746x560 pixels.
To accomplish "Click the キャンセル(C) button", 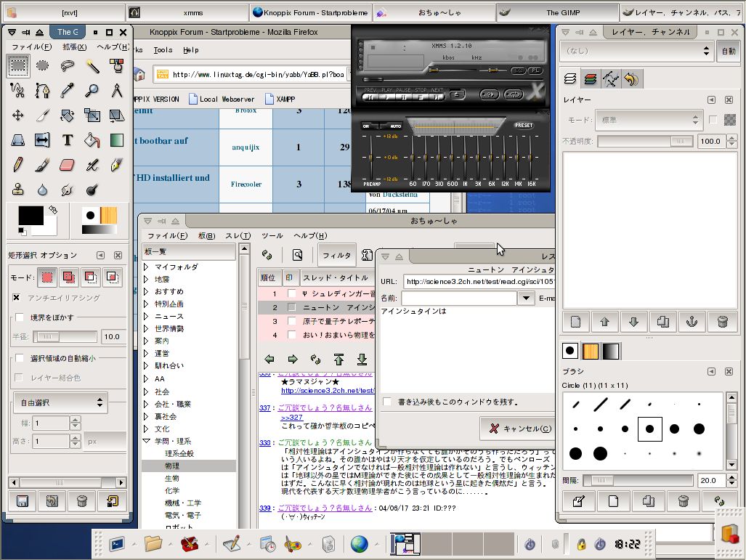I will tap(521, 429).
